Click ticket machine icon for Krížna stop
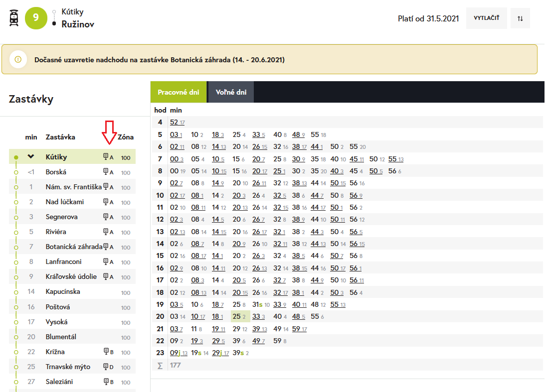Viewport: 547px width, 392px height. pyautogui.click(x=106, y=352)
